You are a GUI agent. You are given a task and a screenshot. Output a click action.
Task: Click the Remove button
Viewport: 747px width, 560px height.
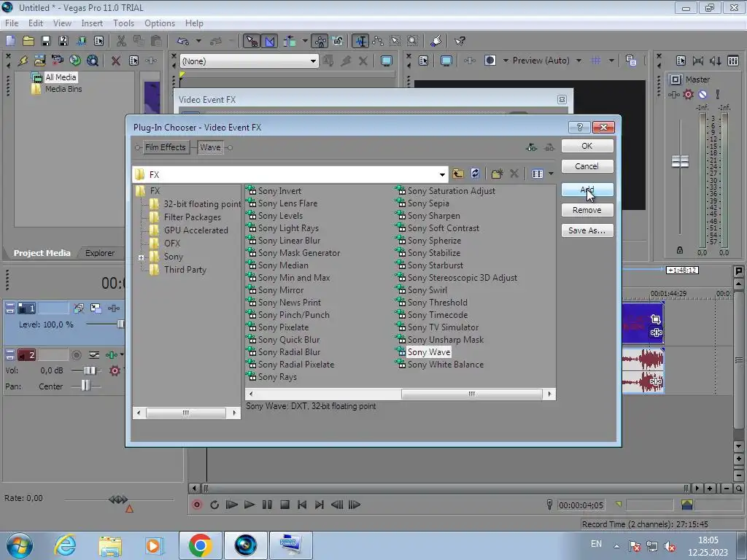coord(587,210)
